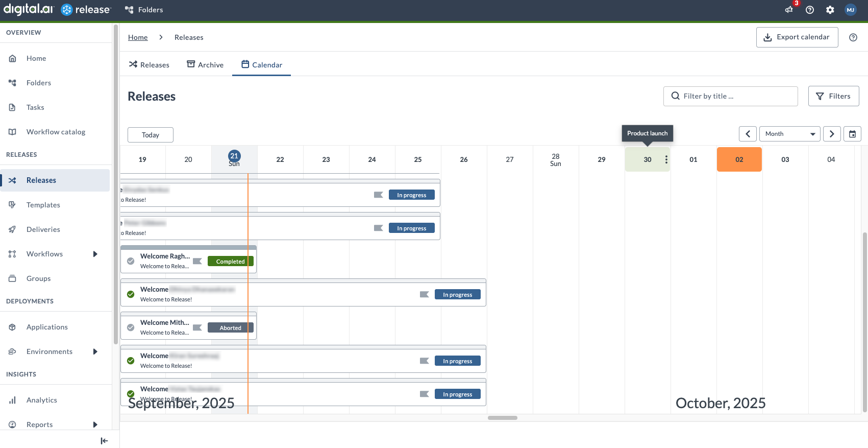This screenshot has height=448, width=868.
Task: Click the Today button
Action: click(151, 135)
